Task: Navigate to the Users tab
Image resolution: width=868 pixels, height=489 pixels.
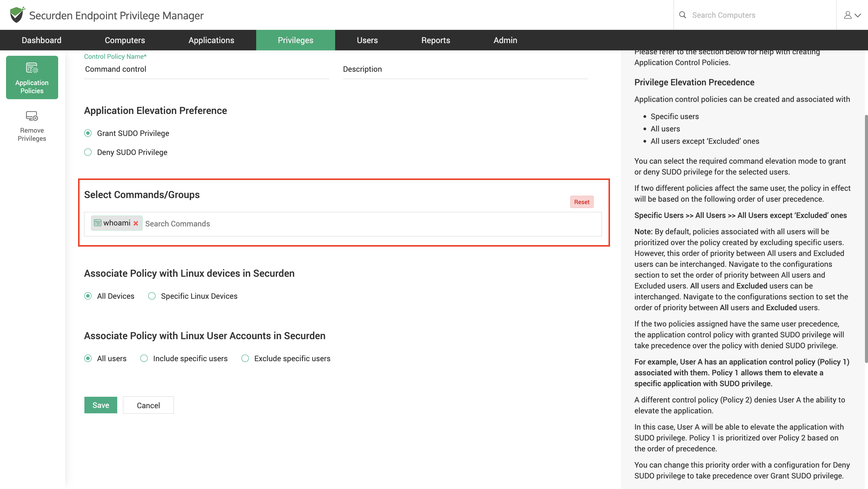Action: tap(367, 40)
